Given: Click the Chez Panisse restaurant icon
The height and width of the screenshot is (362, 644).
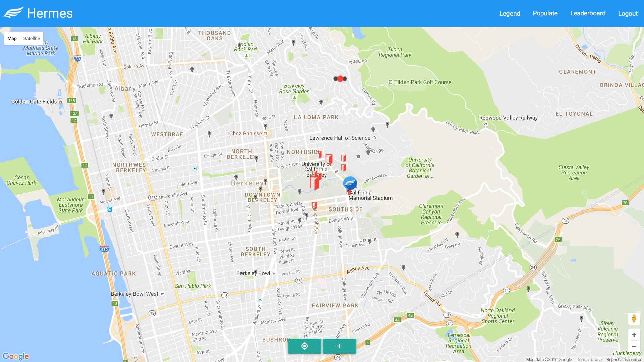Looking at the screenshot, I should (266, 134).
